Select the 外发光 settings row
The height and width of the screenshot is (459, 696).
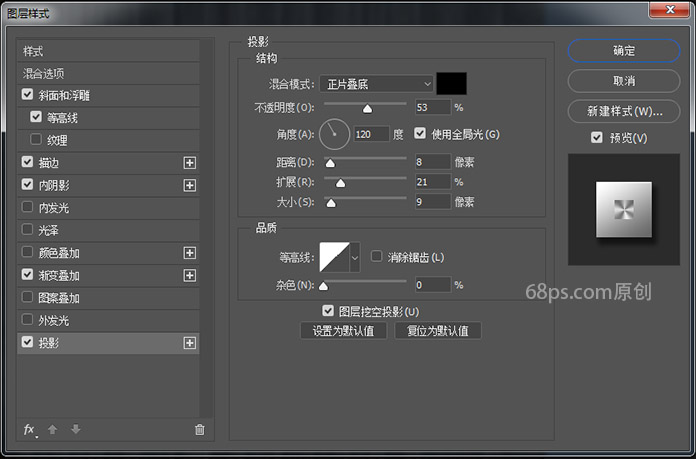tap(108, 320)
